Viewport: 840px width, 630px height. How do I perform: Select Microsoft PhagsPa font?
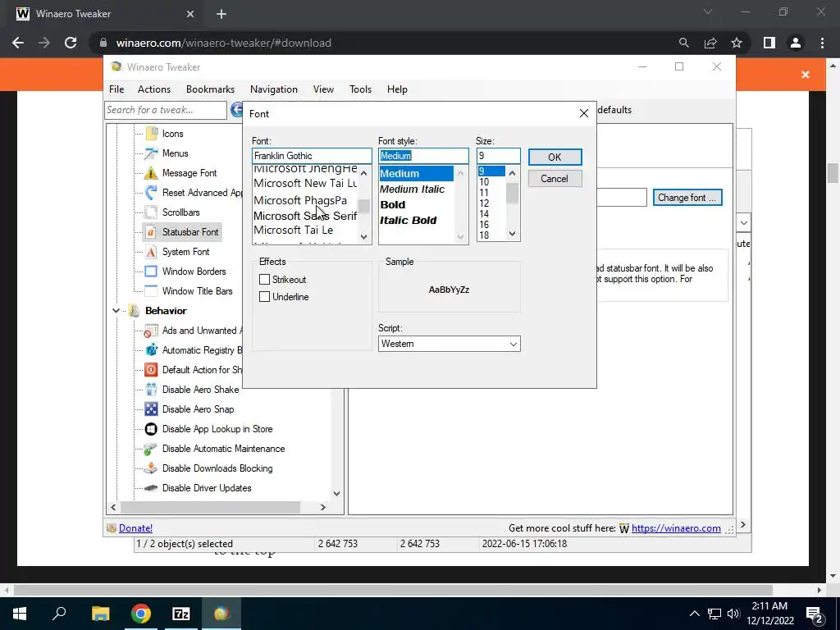tap(300, 200)
